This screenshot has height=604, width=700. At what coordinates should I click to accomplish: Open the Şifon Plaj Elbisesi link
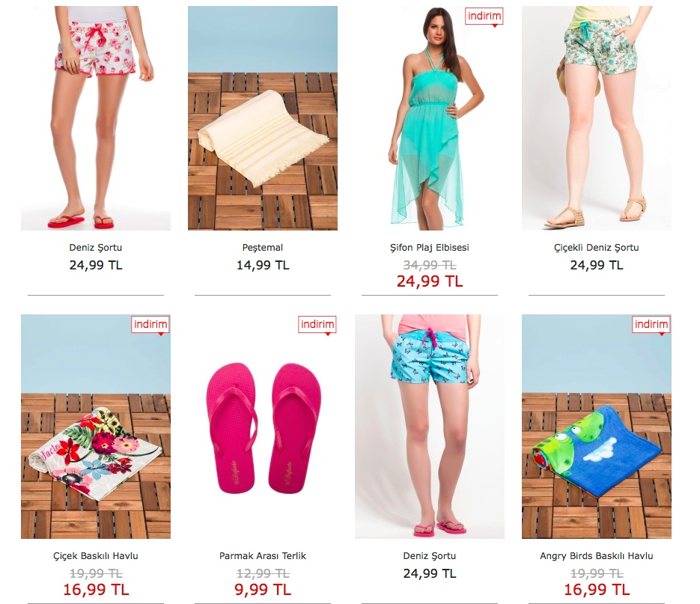[430, 247]
